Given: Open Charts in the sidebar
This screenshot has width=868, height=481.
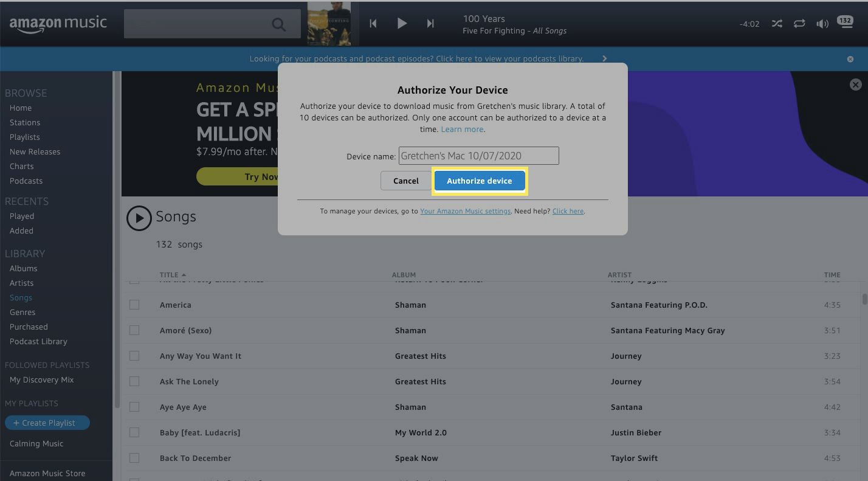Looking at the screenshot, I should coord(21,166).
